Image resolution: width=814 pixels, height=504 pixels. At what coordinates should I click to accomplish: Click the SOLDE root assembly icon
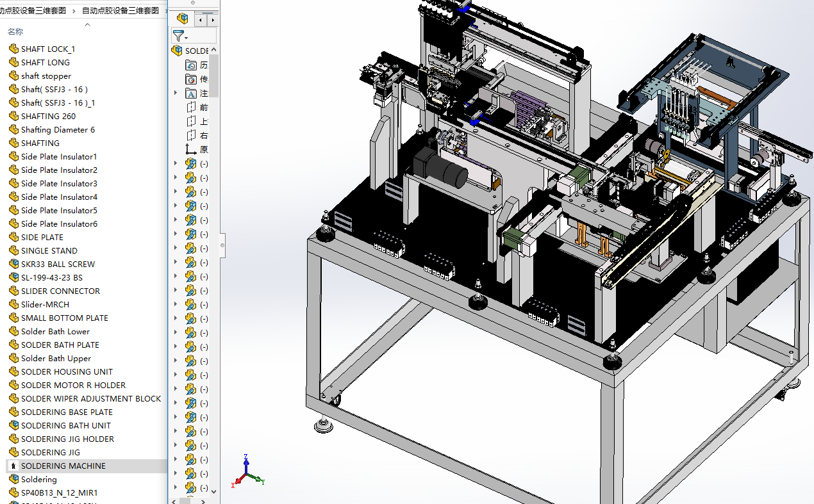[177, 51]
